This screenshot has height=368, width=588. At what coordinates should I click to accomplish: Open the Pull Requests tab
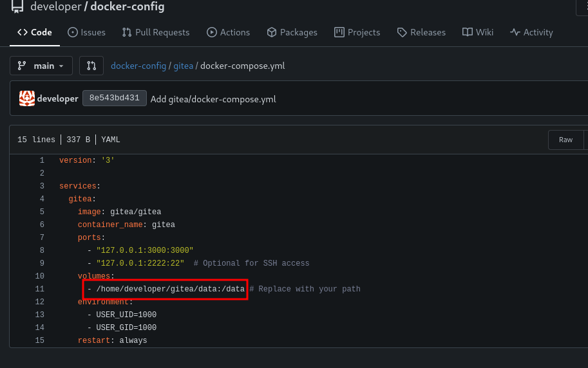coord(155,32)
